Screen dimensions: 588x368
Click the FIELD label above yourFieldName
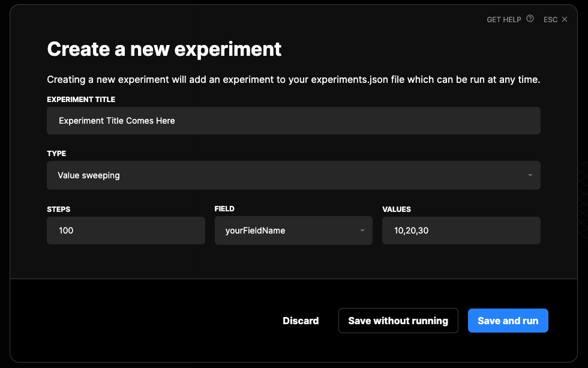[x=224, y=210]
